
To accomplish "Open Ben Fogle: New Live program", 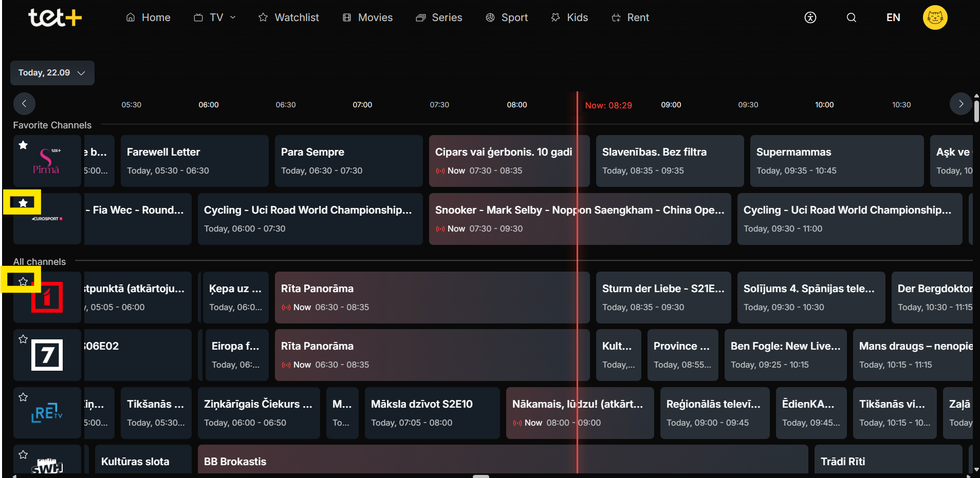I will [x=785, y=355].
